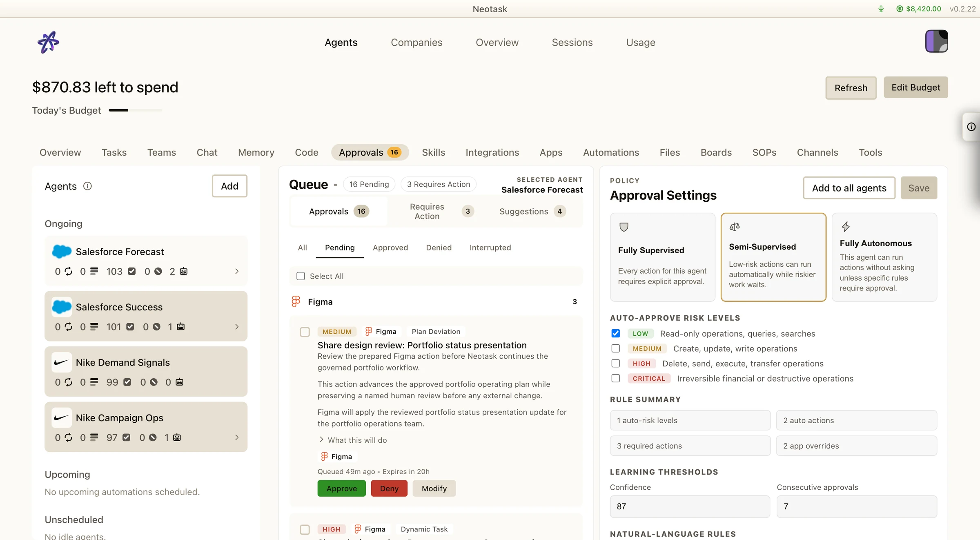980x540 pixels.
Task: Enable CRITICAL risk auto-approve checkbox
Action: pyautogui.click(x=615, y=378)
